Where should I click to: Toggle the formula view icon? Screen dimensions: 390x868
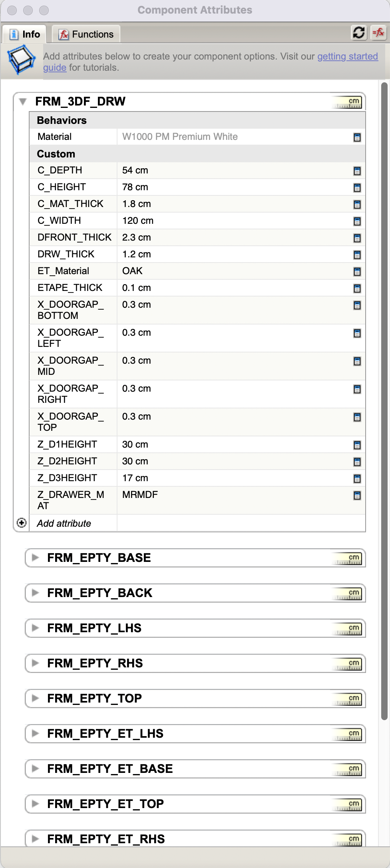[378, 32]
